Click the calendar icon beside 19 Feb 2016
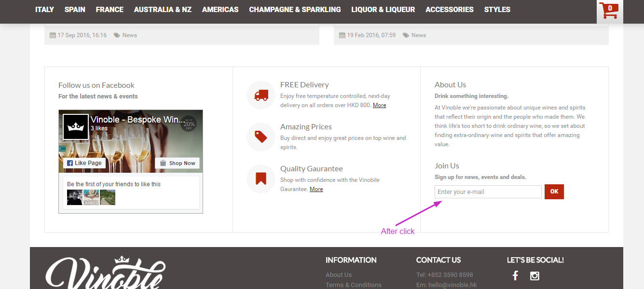The width and height of the screenshot is (644, 289). point(342,35)
